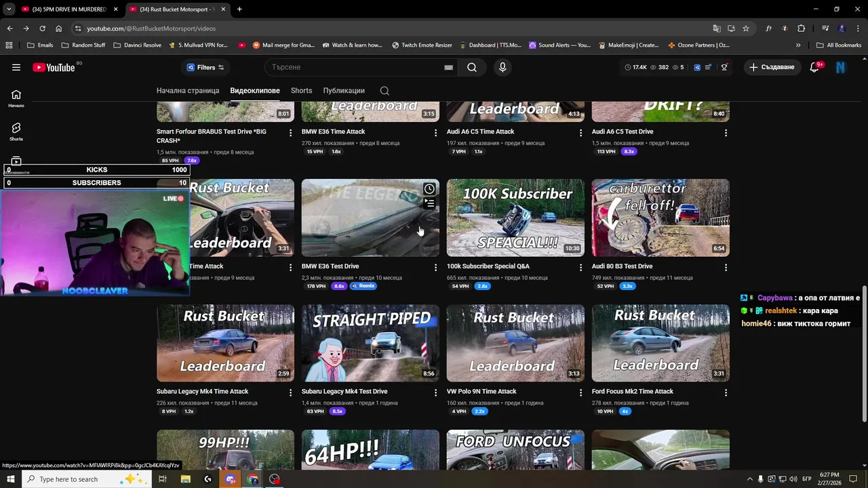Open the 100K Subscriber Special thumbnail

[x=515, y=218]
